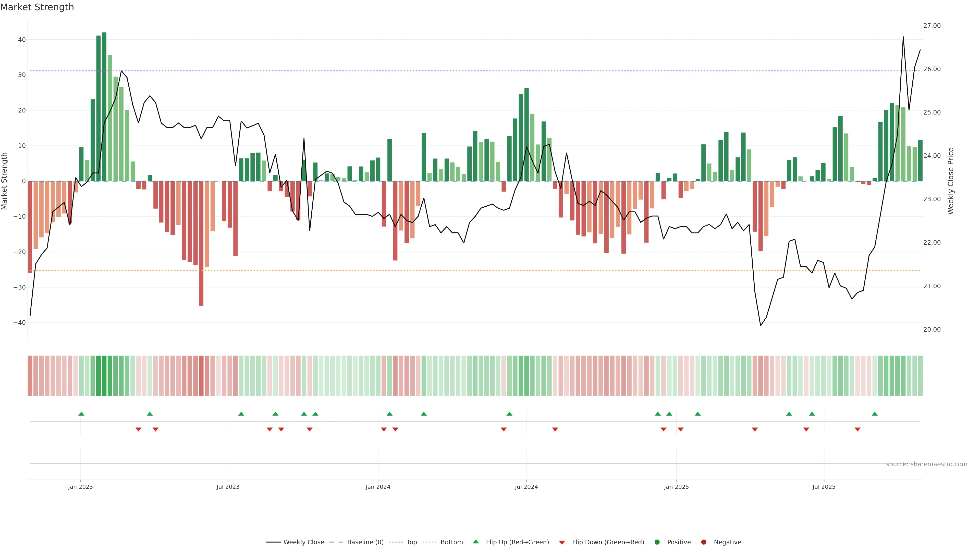
Task: Click the Flip Up green triangle legend icon
Action: [x=475, y=542]
